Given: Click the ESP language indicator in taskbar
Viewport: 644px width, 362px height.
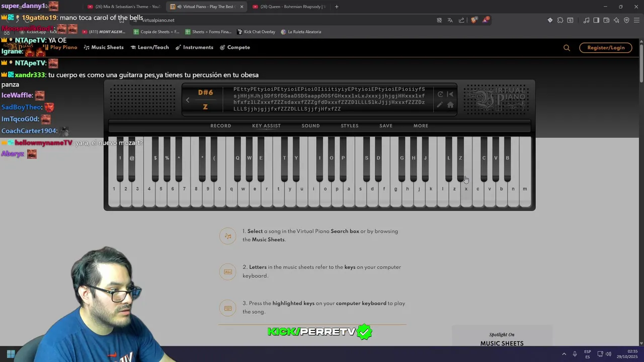Looking at the screenshot, I should click(588, 354).
